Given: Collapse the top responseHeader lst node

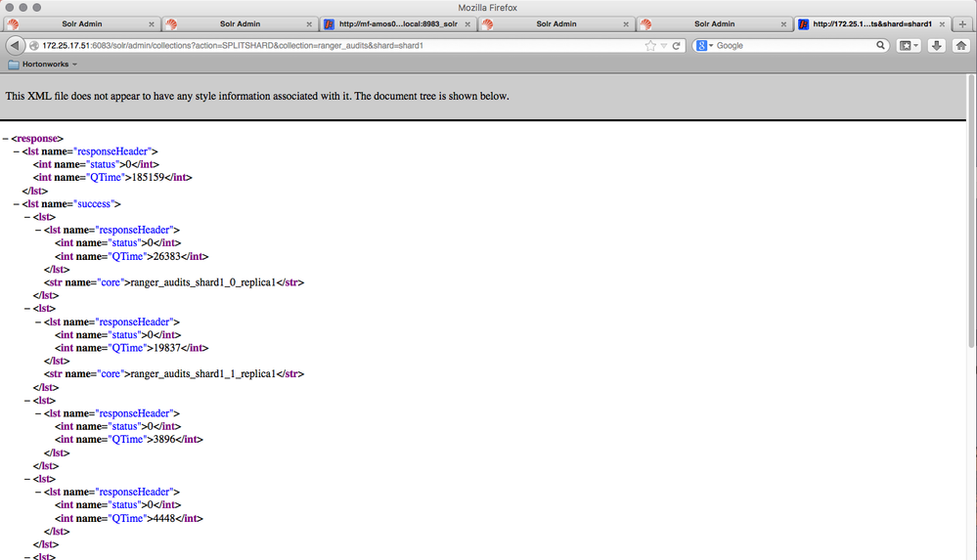Looking at the screenshot, I should tap(17, 151).
